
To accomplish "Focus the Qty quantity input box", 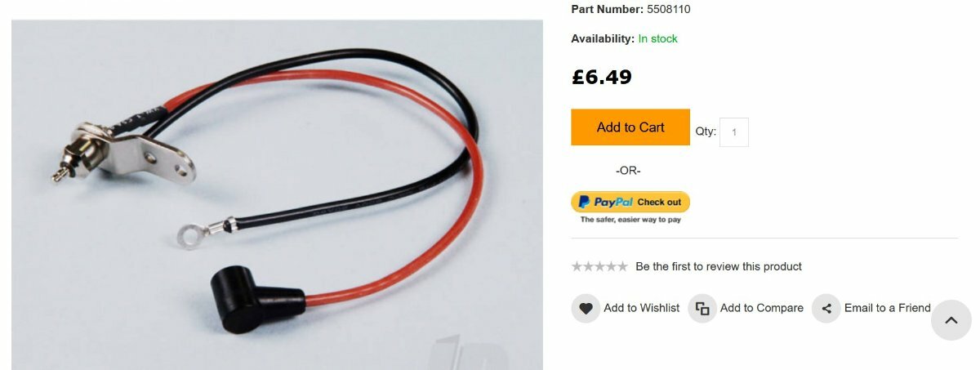I will click(x=734, y=132).
